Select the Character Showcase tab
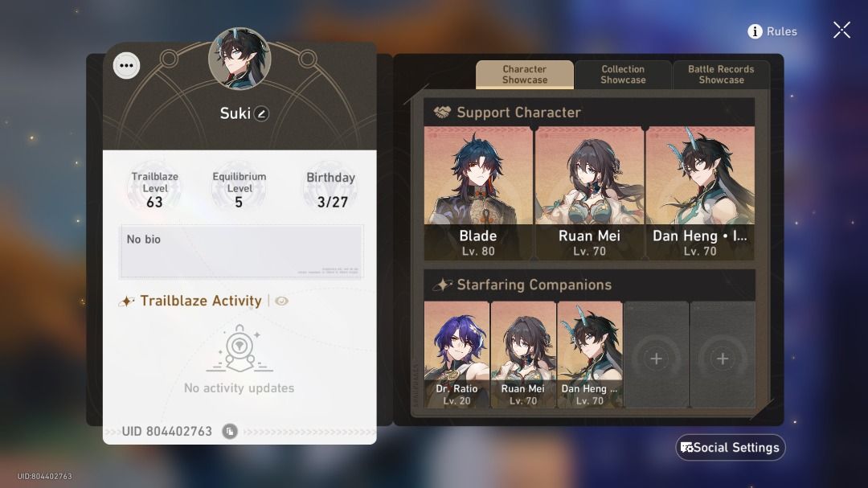 (x=524, y=74)
